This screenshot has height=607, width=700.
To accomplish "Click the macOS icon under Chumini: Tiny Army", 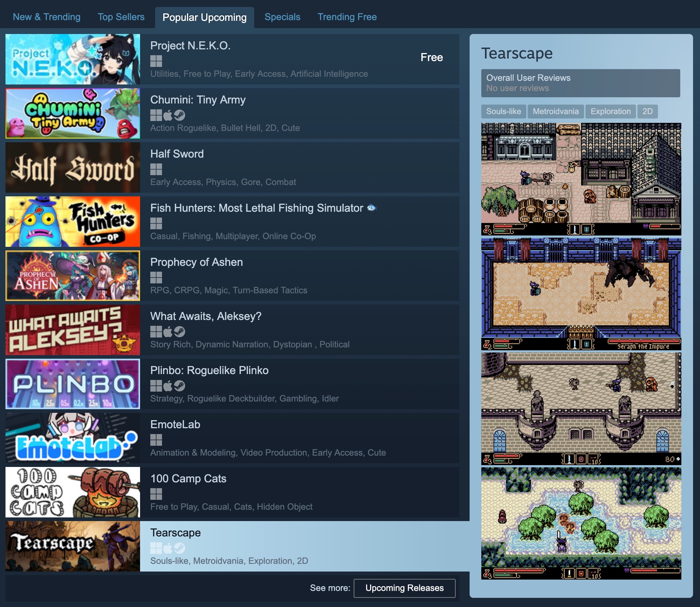I will click(168, 115).
